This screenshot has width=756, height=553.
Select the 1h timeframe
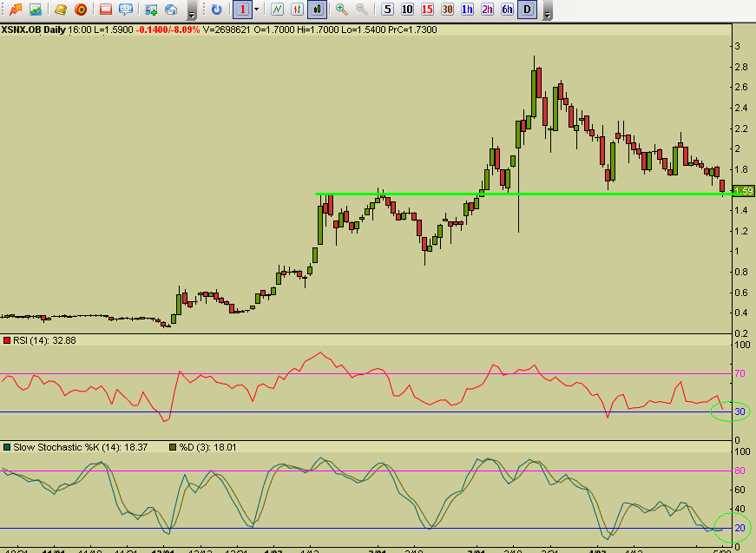467,10
